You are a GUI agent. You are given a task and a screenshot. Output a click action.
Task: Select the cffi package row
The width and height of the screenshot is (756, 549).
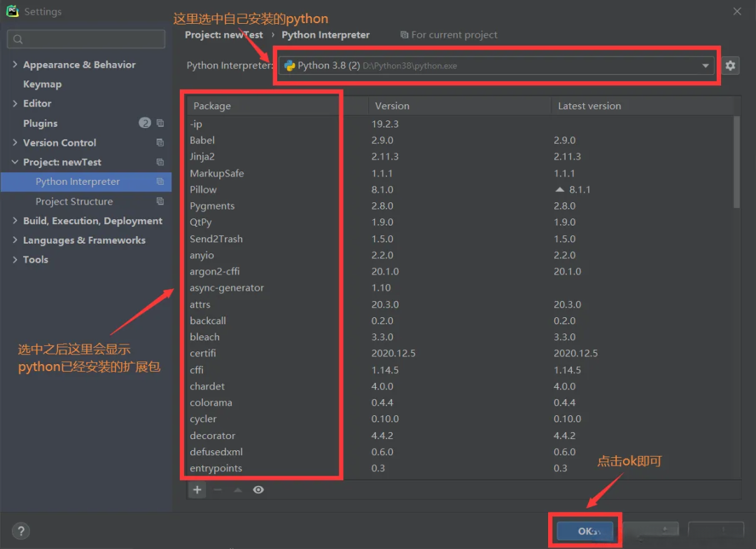tap(460, 370)
